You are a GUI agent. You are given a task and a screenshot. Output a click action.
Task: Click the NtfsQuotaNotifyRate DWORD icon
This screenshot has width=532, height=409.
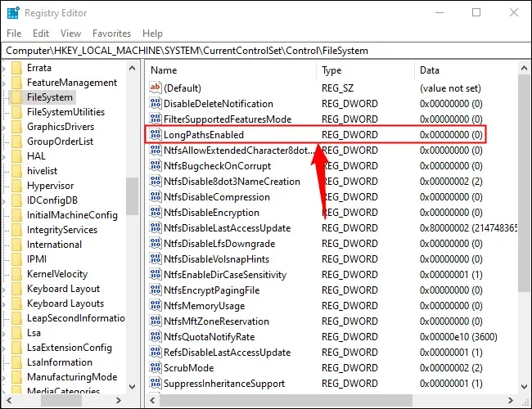point(155,337)
